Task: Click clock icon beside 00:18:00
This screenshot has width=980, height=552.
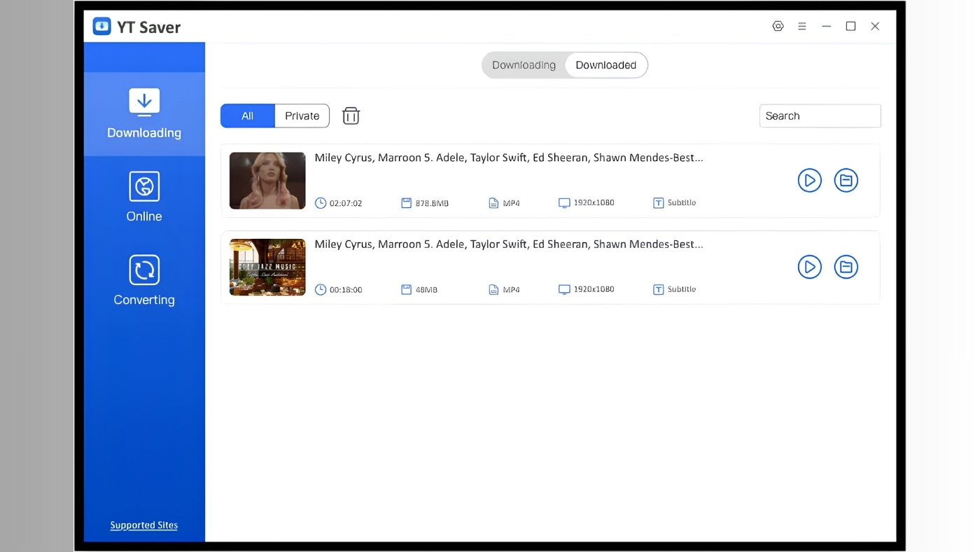Action: [321, 289]
